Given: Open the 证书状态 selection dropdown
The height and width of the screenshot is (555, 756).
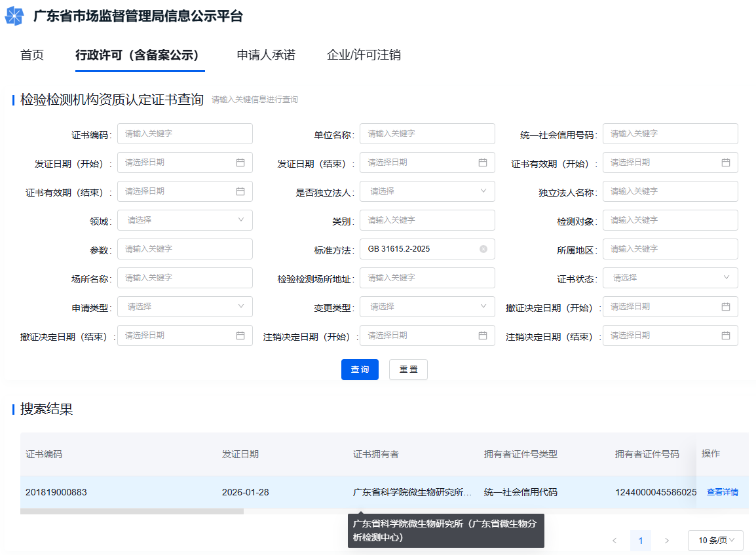Looking at the screenshot, I should [670, 277].
